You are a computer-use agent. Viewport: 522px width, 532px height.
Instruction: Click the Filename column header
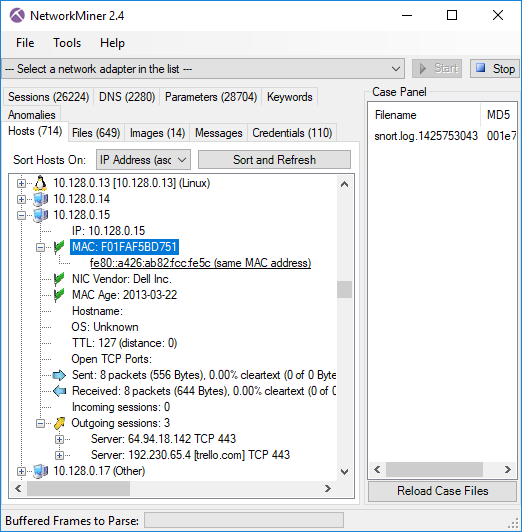pyautogui.click(x=425, y=115)
